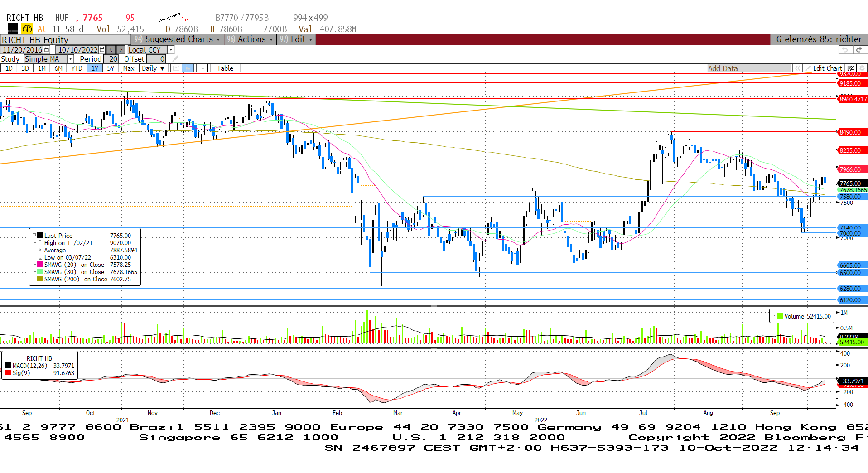Viewport: 868px width, 473px height.
Task: Open the chart type dropdown arrow
Action: click(203, 68)
